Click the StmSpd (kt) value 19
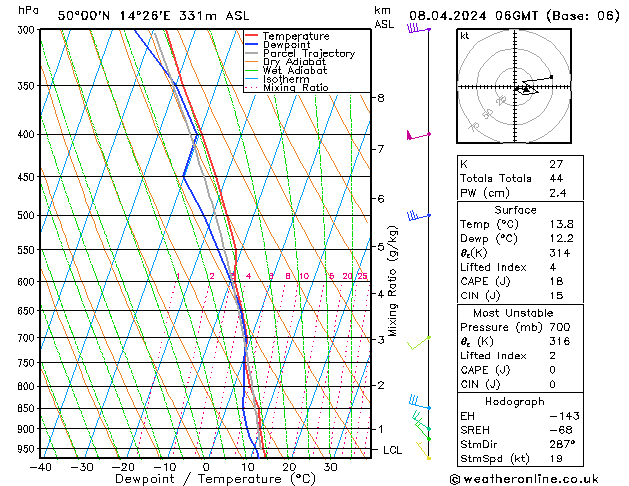Image resolution: width=629 pixels, height=486 pixels. [x=556, y=458]
